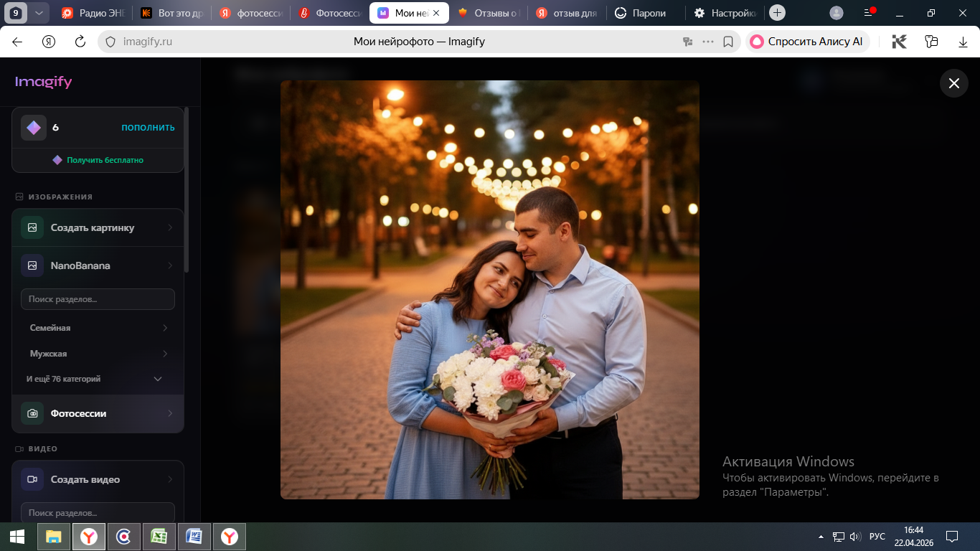Open the Windows Start menu

[17, 536]
